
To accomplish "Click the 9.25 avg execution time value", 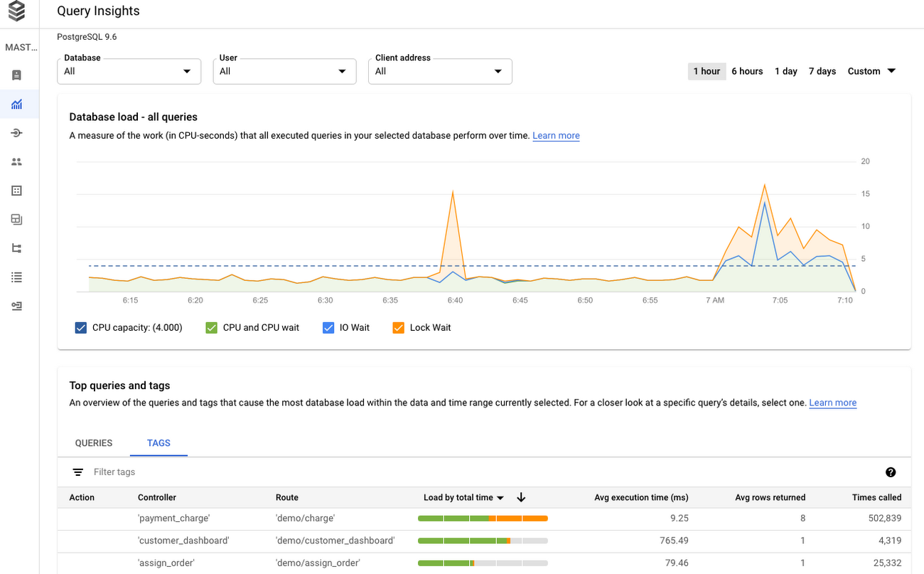I will click(x=679, y=519).
